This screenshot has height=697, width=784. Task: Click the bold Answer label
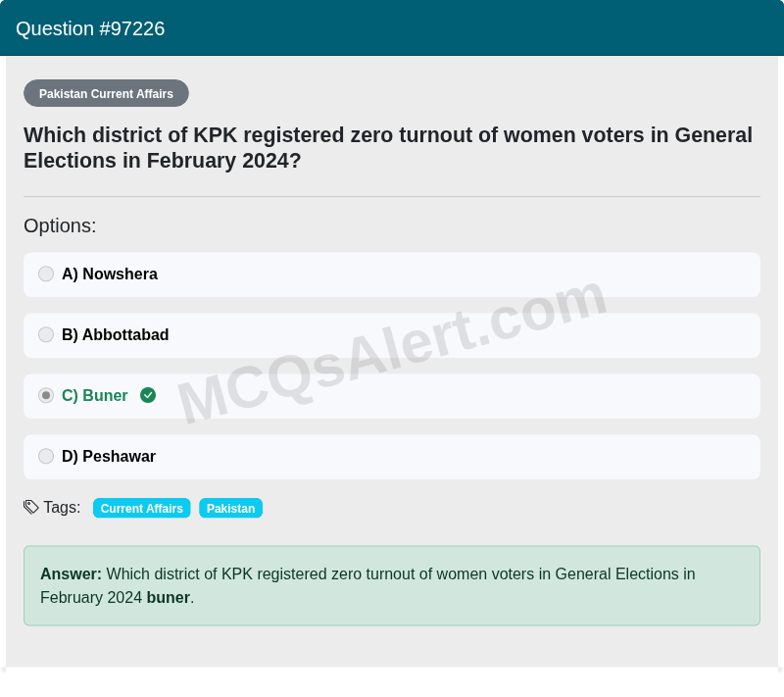71,574
